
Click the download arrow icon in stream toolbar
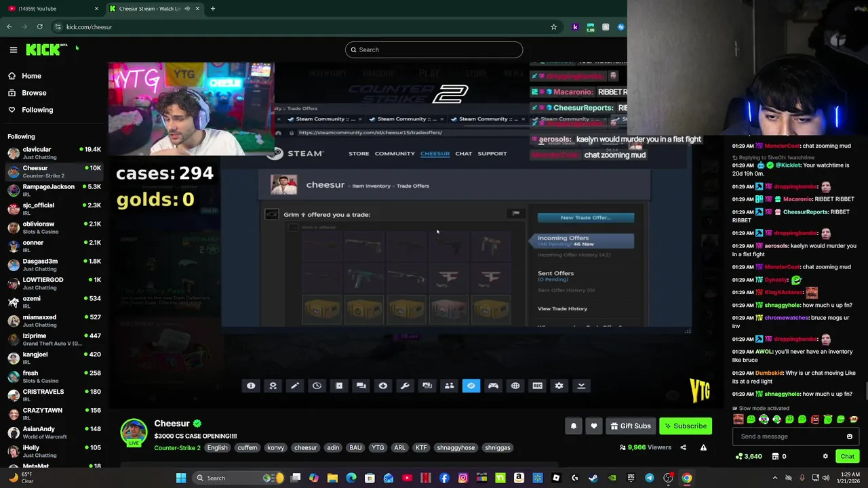coord(383,386)
